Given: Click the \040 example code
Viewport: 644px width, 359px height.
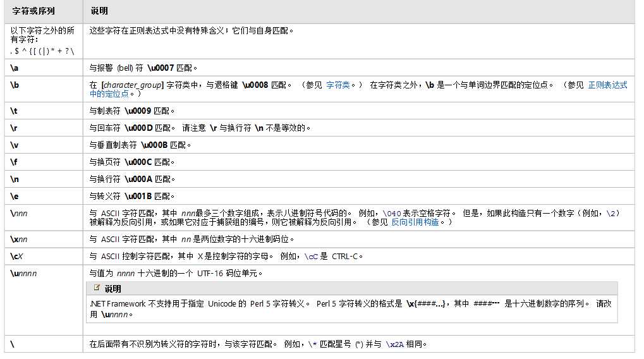Looking at the screenshot, I should [x=391, y=214].
